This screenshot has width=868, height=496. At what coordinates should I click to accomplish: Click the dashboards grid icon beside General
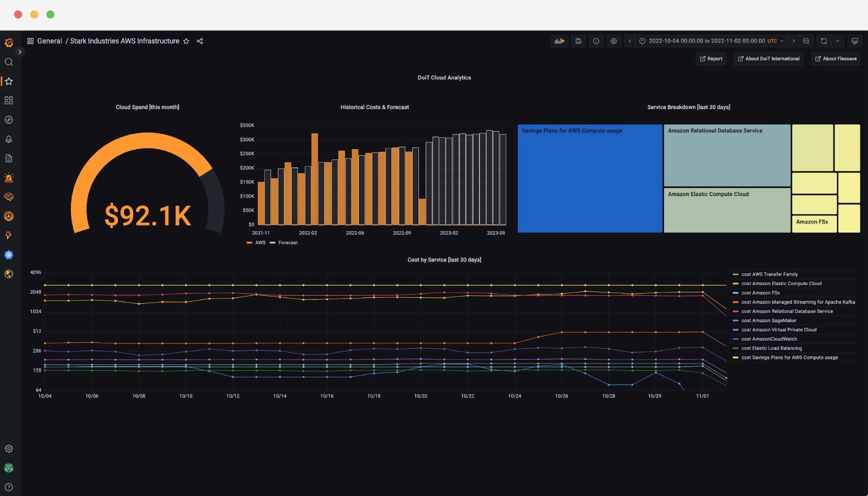point(31,41)
